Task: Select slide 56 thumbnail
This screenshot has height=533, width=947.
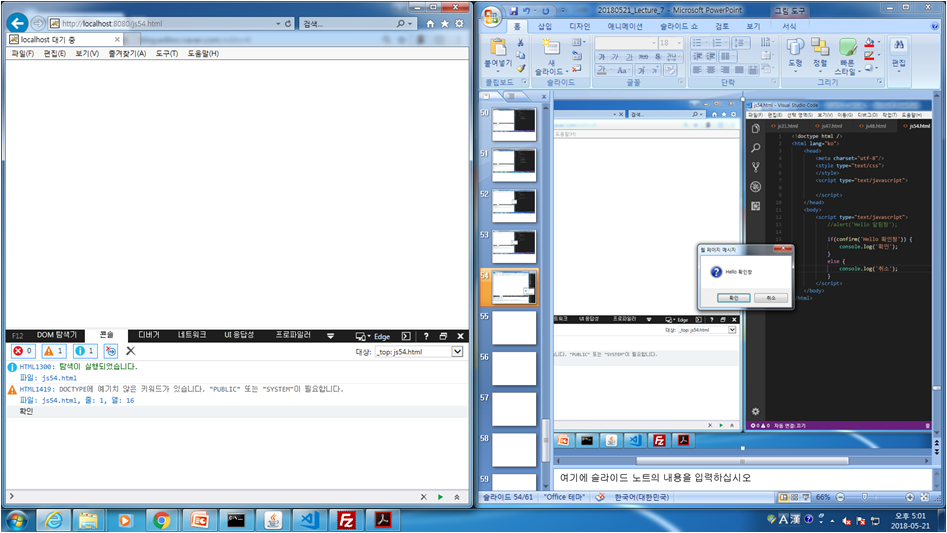Action: [x=513, y=368]
